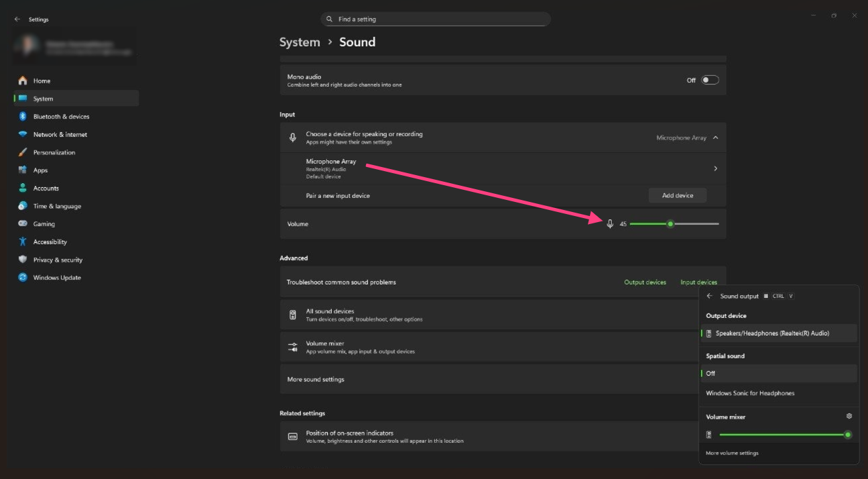Go to Network & internet settings

click(x=60, y=135)
